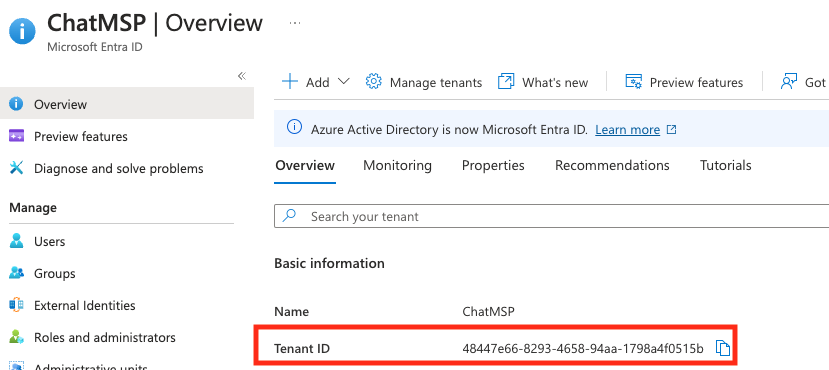This screenshot has width=829, height=370.
Task: Click the Microsoft Entra ID subtitle
Action: click(x=95, y=47)
